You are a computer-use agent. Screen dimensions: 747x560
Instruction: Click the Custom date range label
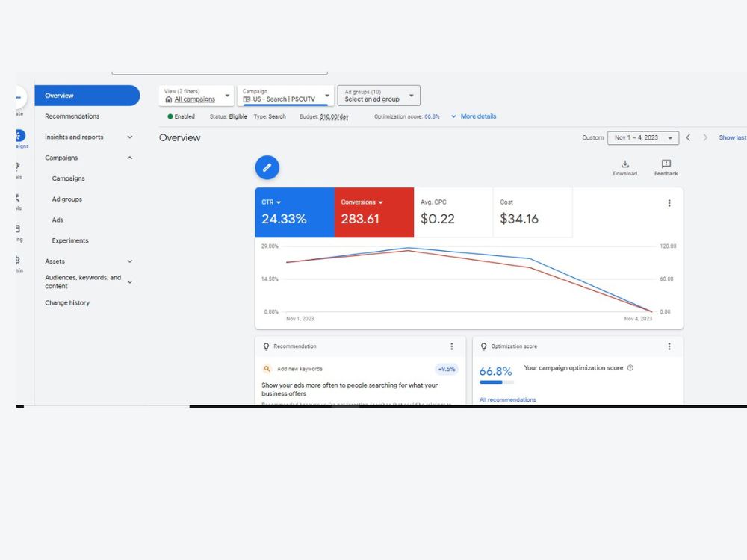tap(592, 137)
